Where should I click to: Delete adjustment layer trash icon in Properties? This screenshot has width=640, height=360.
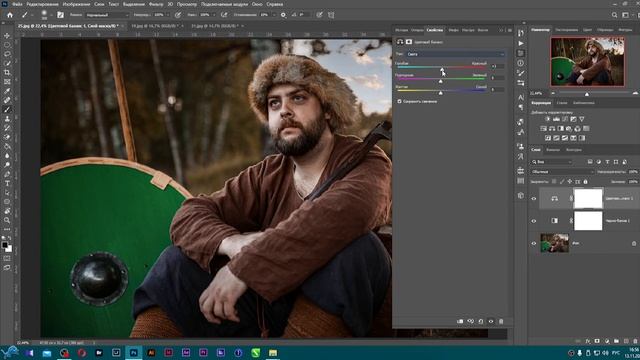501,321
